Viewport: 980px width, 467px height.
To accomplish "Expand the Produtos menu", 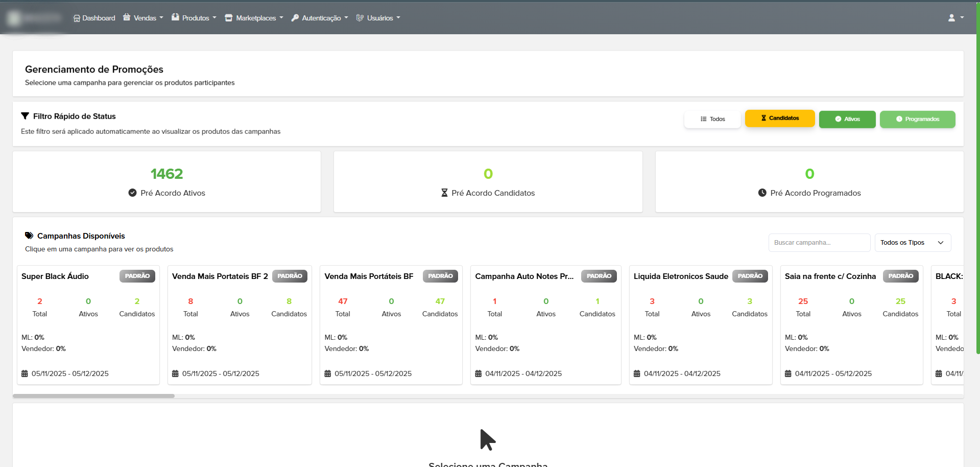I will 194,18.
